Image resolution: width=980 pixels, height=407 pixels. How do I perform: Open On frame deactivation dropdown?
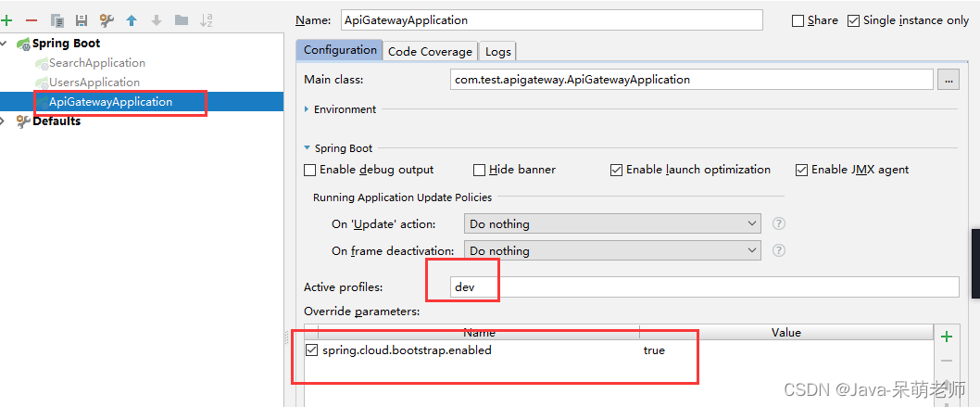coord(612,250)
